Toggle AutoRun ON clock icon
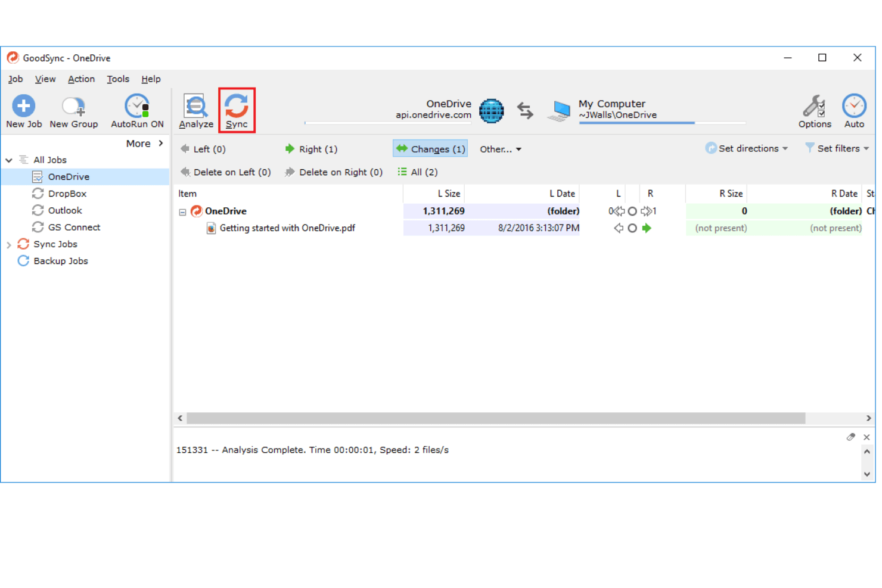882x588 pixels. (137, 106)
